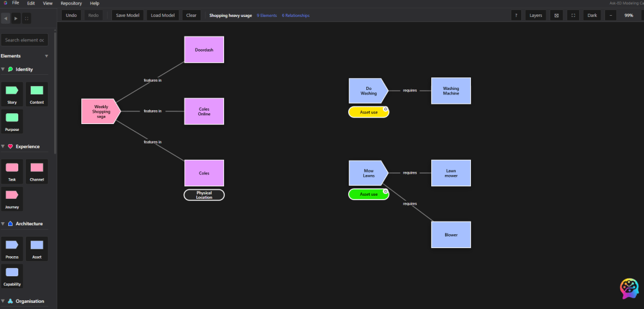
Task: Pick the Content element from the palette
Action: point(37,91)
